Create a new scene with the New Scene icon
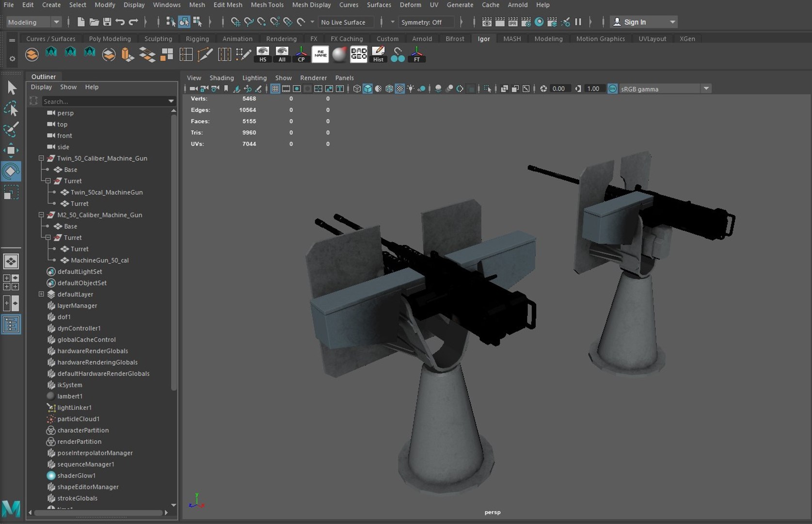This screenshot has height=524, width=812. 81,22
